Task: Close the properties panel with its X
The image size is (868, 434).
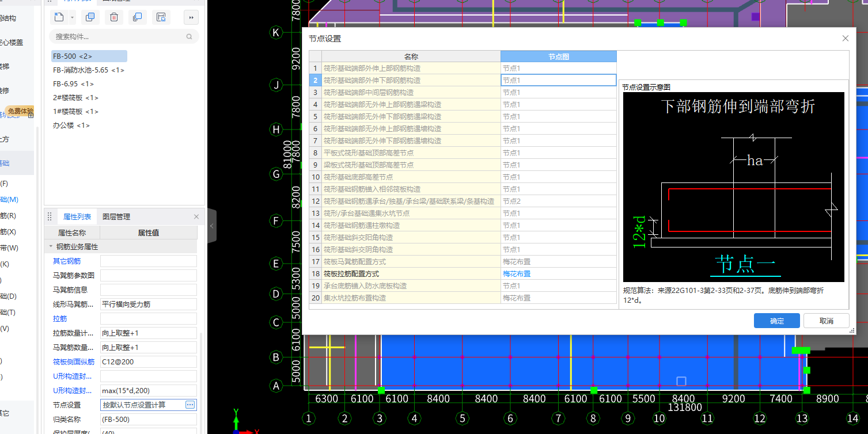Action: pyautogui.click(x=196, y=216)
